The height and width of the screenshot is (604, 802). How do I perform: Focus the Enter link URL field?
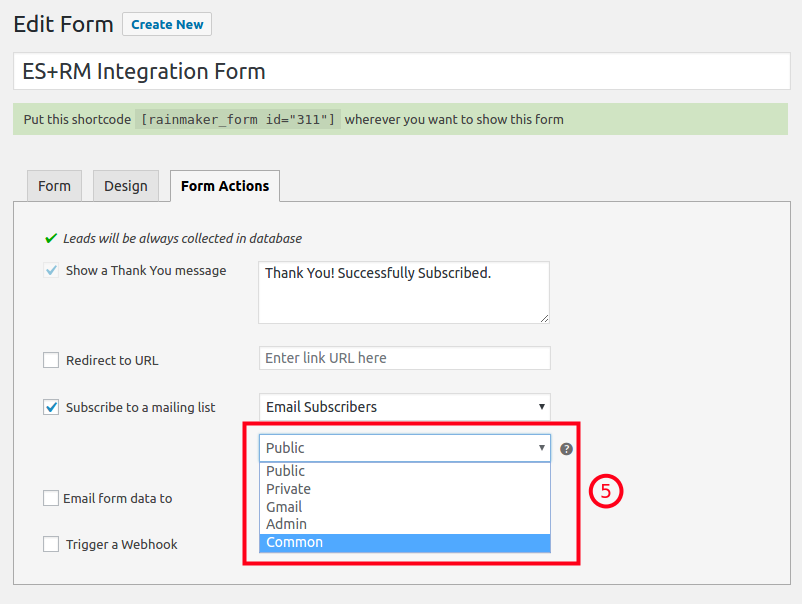(405, 358)
